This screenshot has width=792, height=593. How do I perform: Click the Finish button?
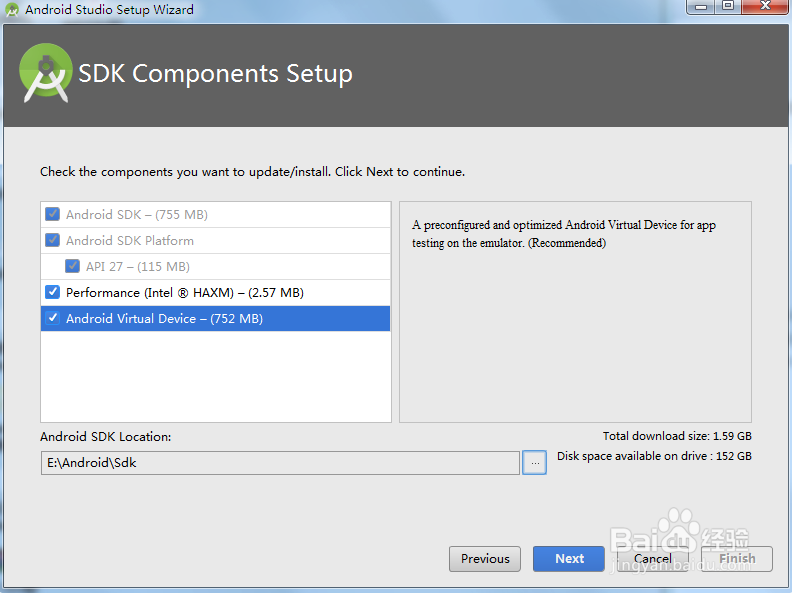(737, 559)
